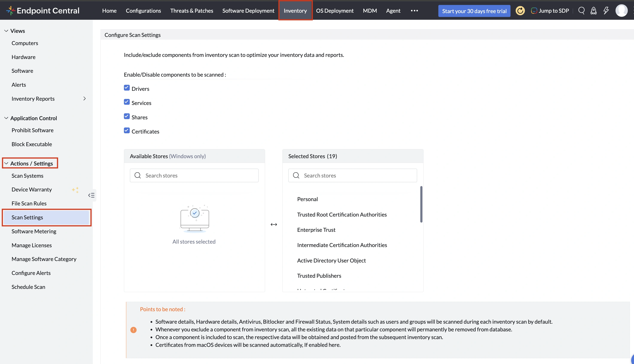
Task: Uncheck the Services checkbox
Action: pyautogui.click(x=127, y=102)
